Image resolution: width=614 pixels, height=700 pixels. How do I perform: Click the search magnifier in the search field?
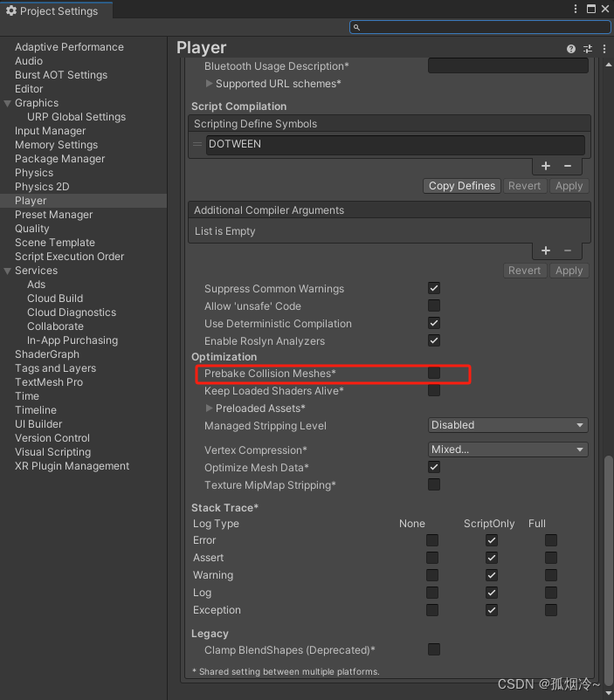click(356, 27)
